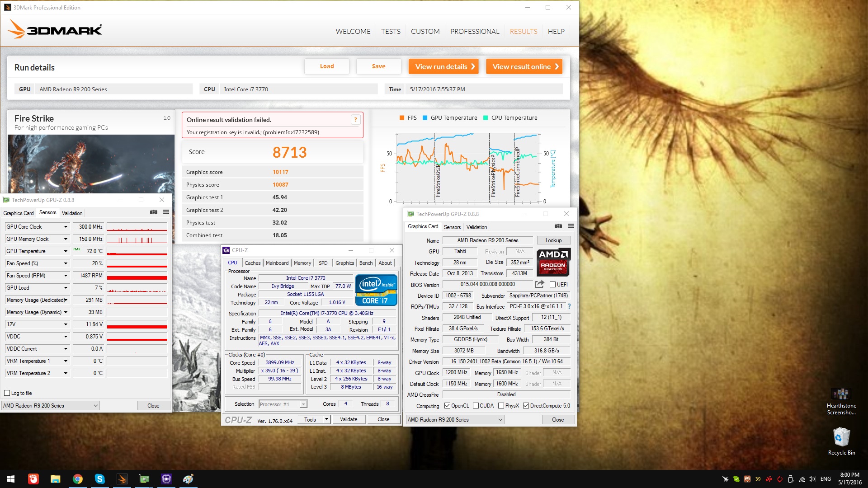Viewport: 868px width, 488px height.
Task: Enable the Log to file checkbox
Action: click(x=7, y=393)
